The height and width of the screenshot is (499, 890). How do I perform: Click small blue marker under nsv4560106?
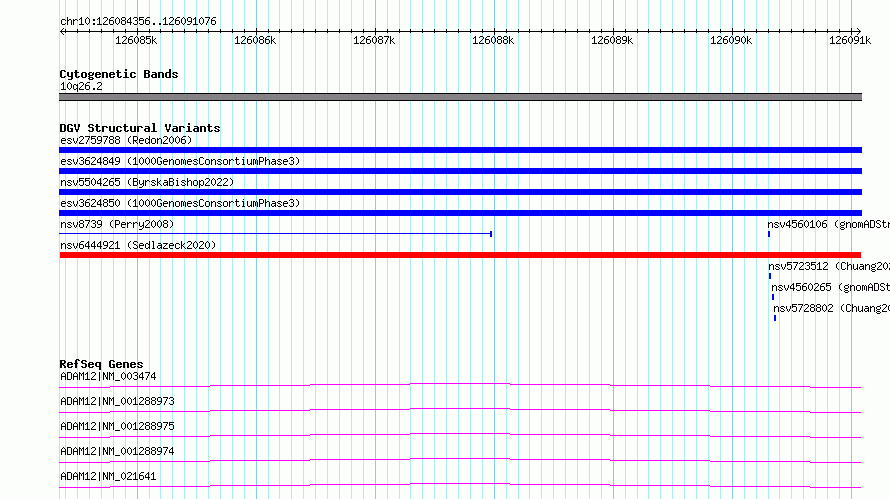click(769, 234)
